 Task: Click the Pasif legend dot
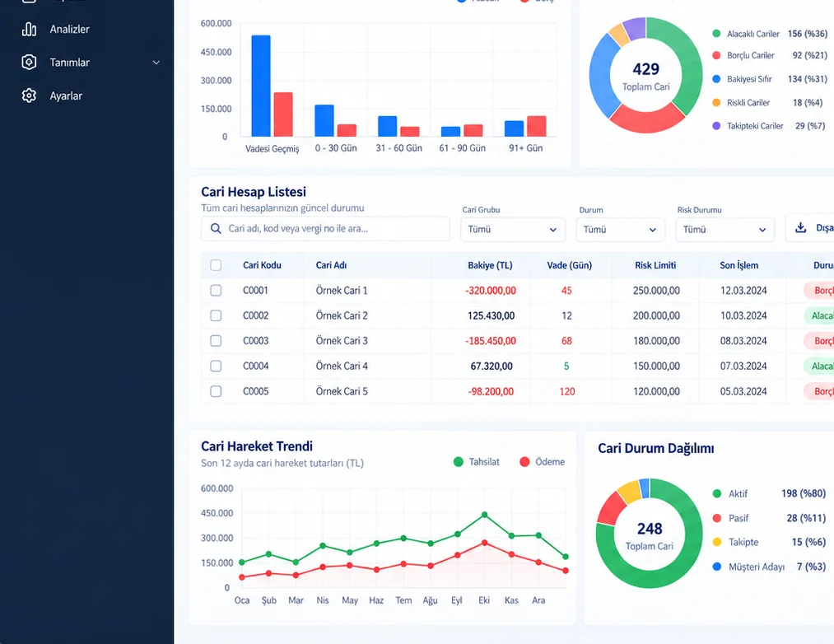717,518
